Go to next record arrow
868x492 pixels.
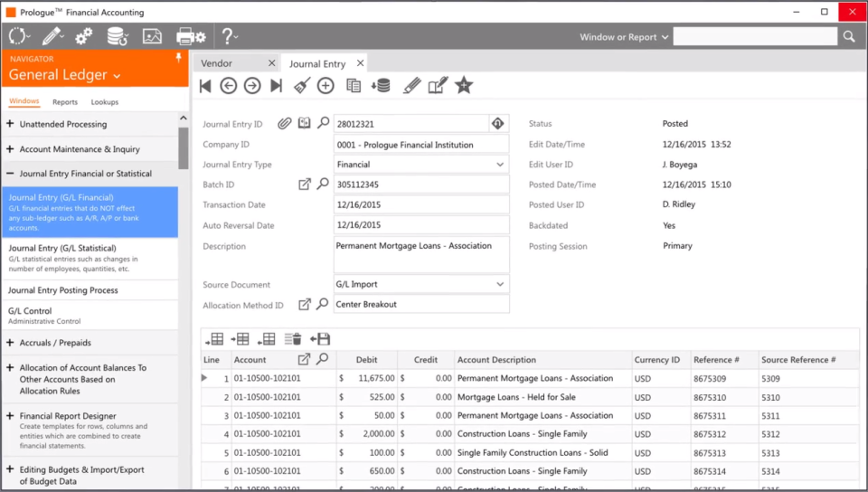point(252,86)
